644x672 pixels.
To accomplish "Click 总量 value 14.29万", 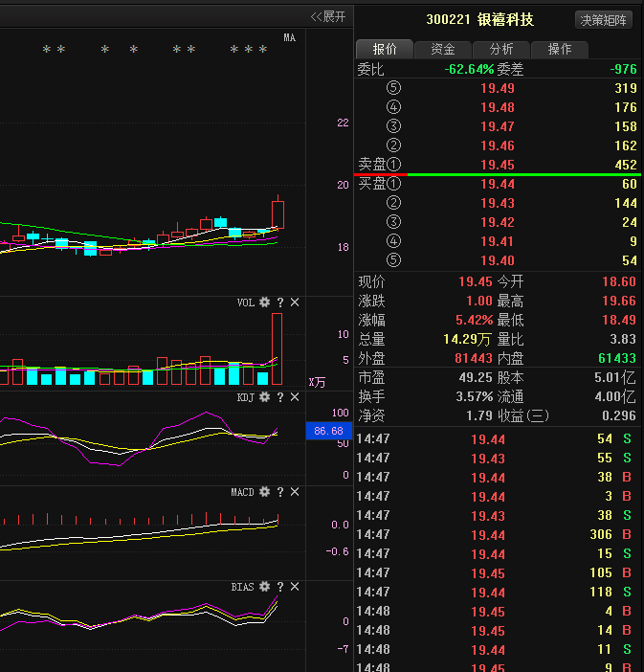I will (x=467, y=340).
